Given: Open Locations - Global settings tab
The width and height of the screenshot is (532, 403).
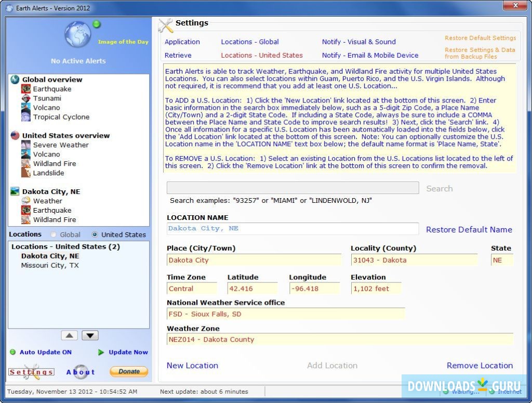Looking at the screenshot, I should [250, 42].
